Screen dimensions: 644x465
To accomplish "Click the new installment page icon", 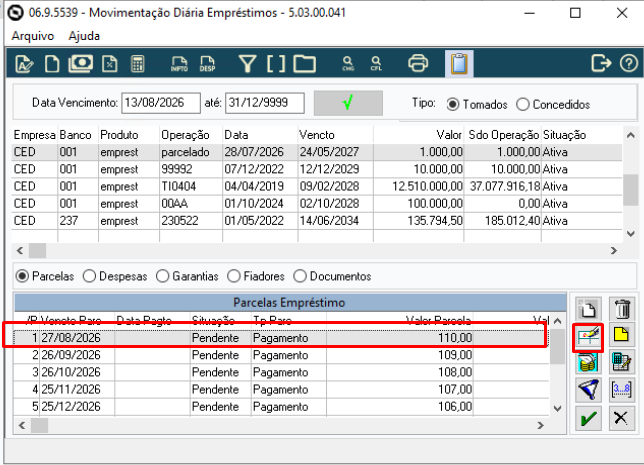I will click(x=588, y=309).
